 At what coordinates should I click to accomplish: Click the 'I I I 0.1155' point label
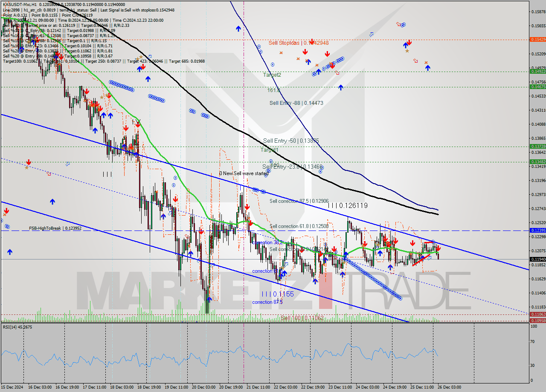click(x=278, y=294)
